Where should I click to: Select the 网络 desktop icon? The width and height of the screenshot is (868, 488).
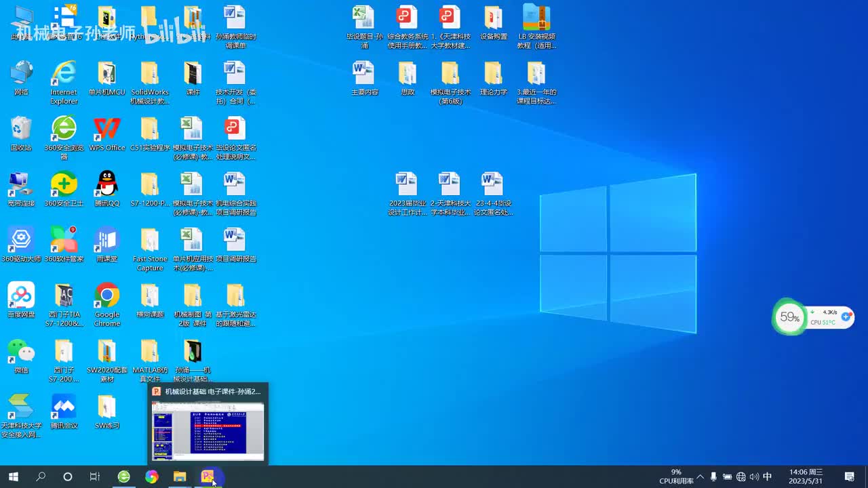point(21,79)
